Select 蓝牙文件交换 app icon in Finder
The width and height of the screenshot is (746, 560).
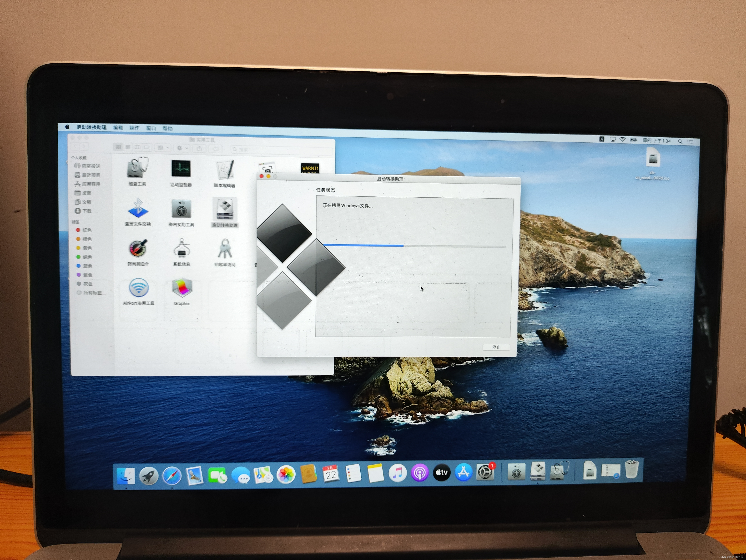coord(138,208)
